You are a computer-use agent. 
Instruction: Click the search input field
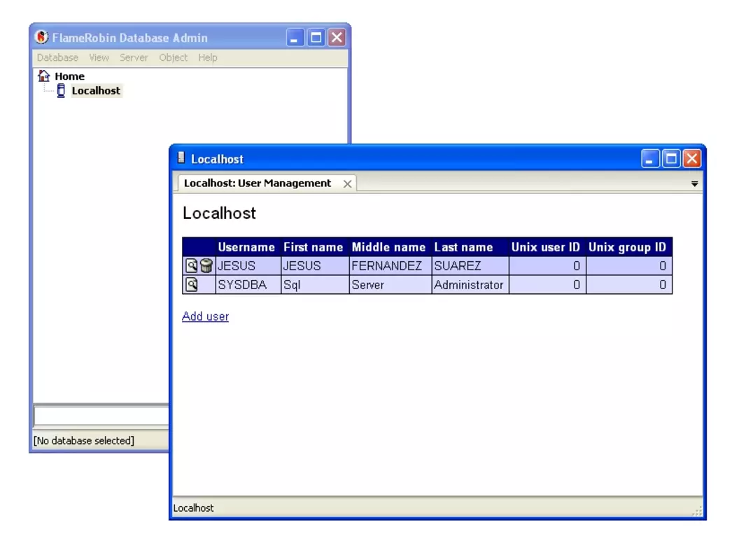click(101, 416)
